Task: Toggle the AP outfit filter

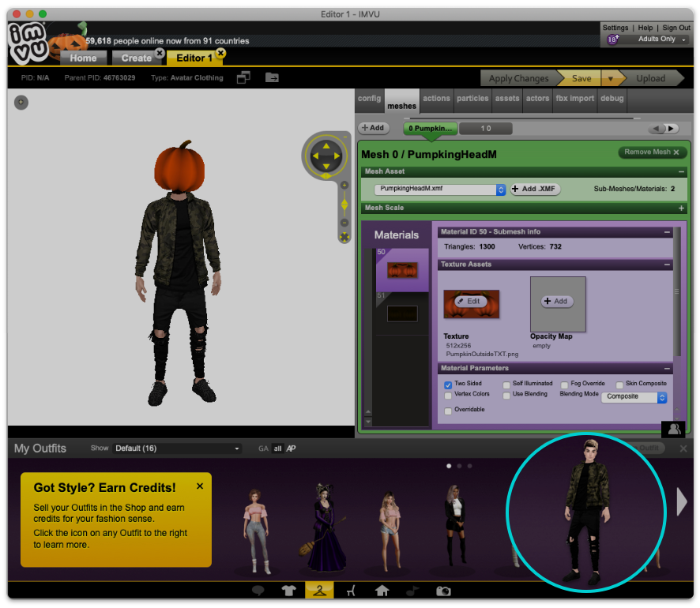Action: pyautogui.click(x=291, y=448)
